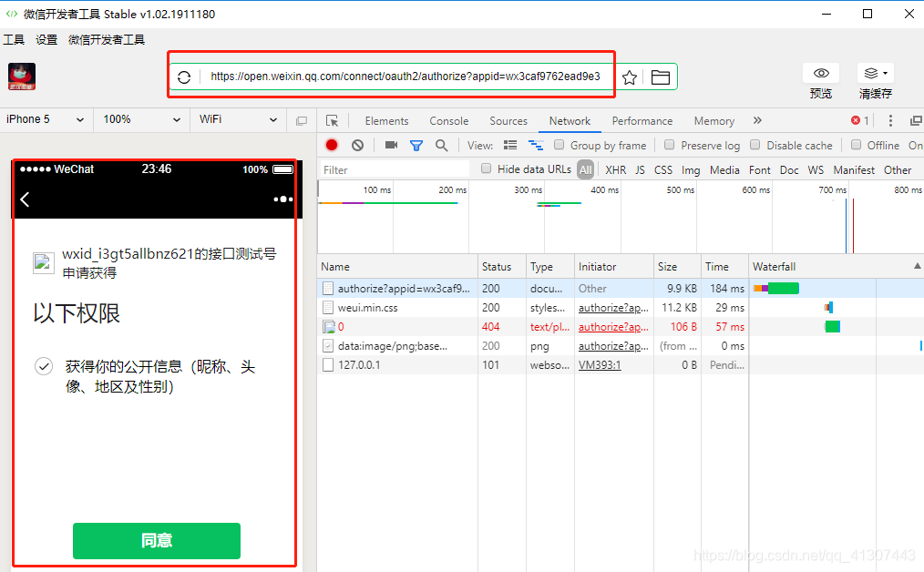Image resolution: width=924 pixels, height=572 pixels.
Task: Open the 微信开发者工具 menu
Action: tap(107, 39)
